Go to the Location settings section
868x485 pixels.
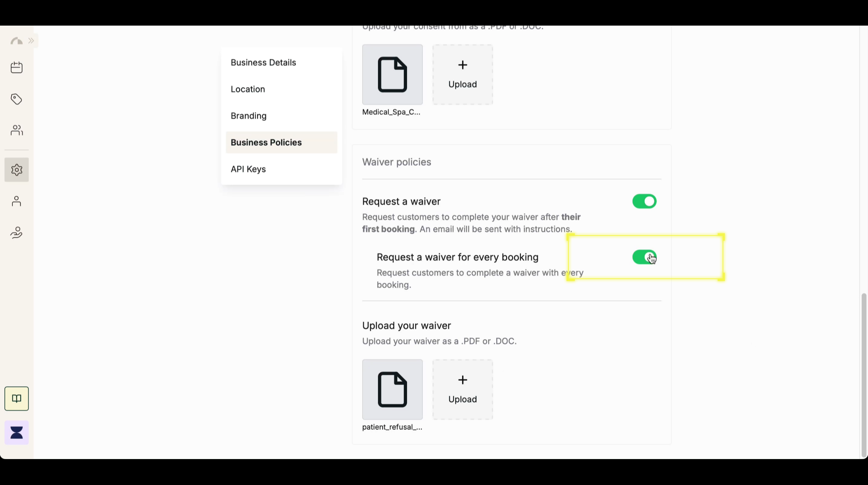pyautogui.click(x=248, y=89)
